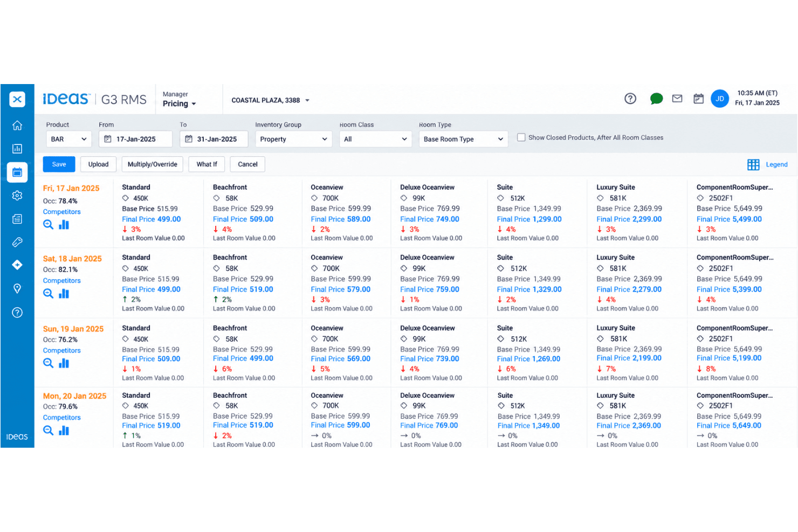Open the document list sidebar icon
This screenshot has width=798, height=532.
click(x=17, y=219)
